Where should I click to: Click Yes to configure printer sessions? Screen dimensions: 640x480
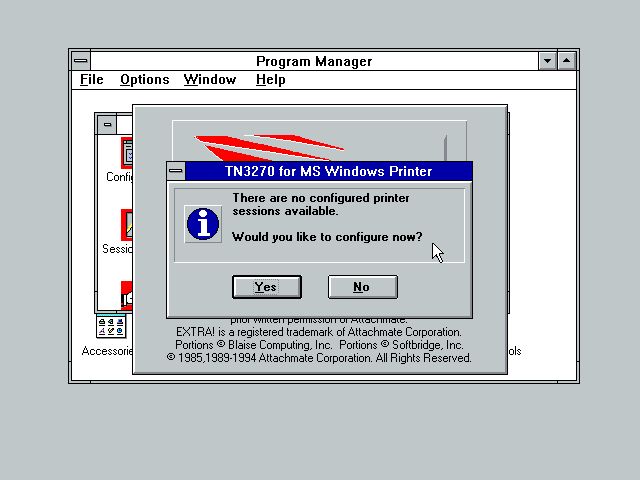(267, 287)
